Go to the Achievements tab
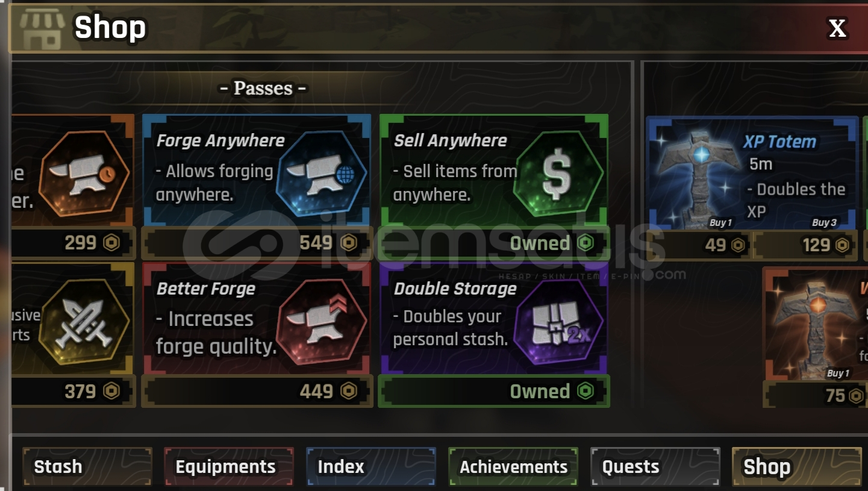 pos(513,467)
